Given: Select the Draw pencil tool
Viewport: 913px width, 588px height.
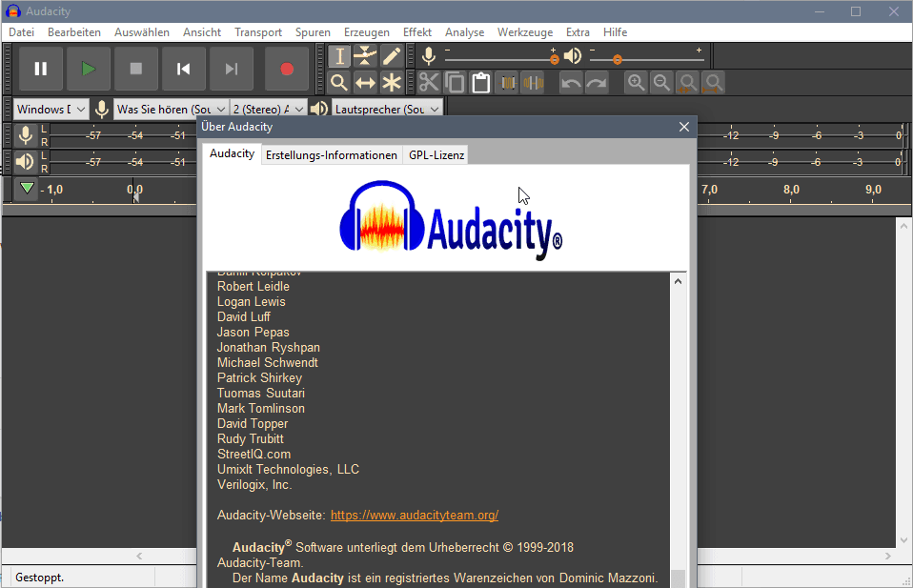Looking at the screenshot, I should pyautogui.click(x=392, y=56).
